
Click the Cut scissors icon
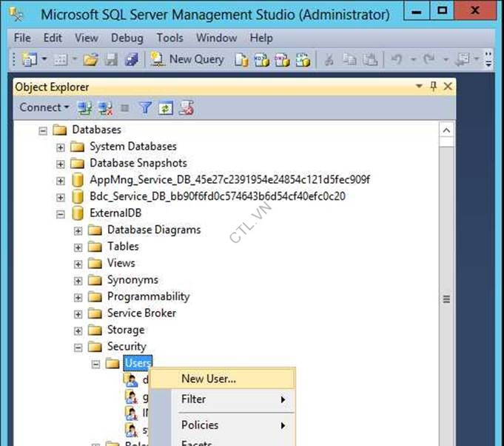pyautogui.click(x=329, y=60)
